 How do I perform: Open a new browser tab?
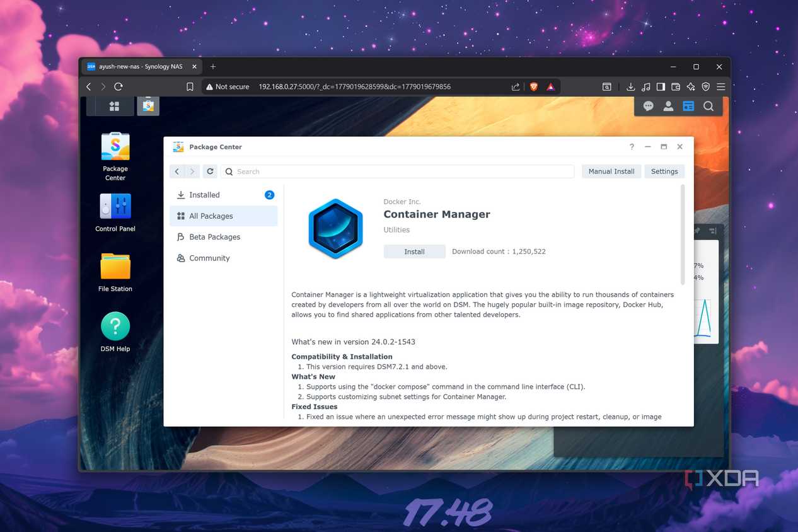213,67
